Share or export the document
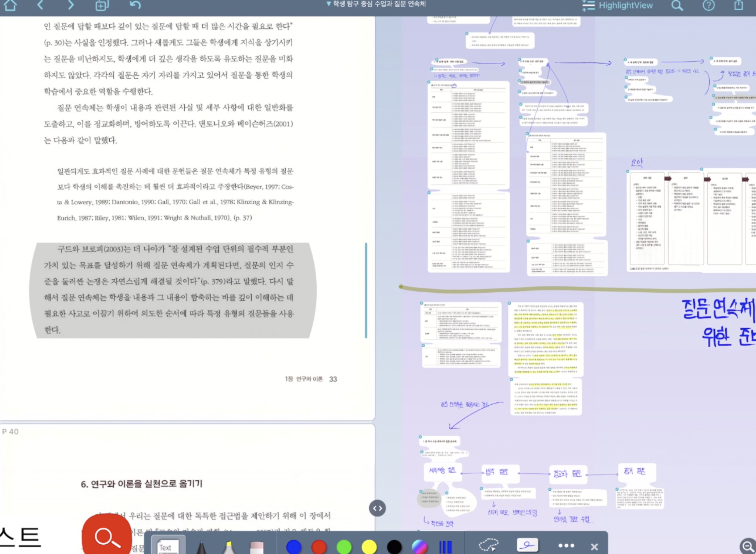756x554 pixels. click(x=739, y=5)
